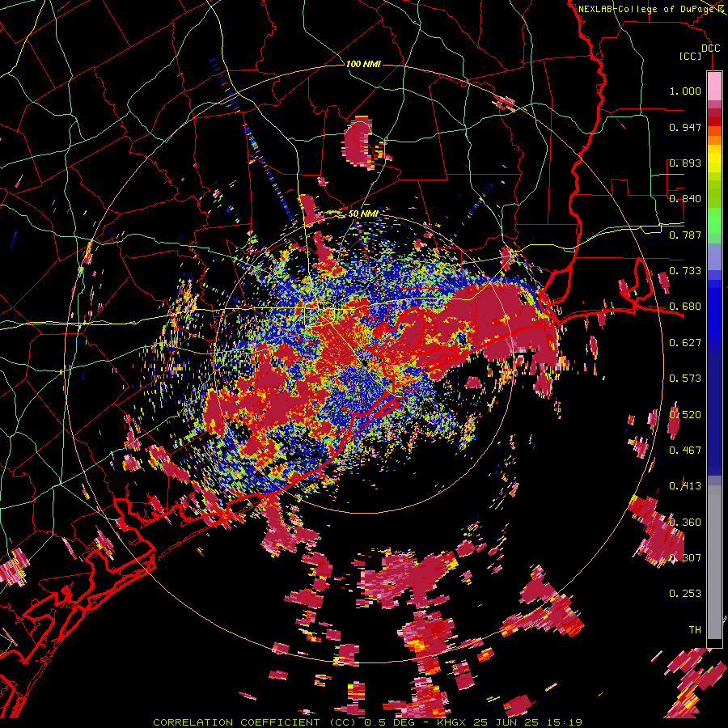Pick the light pink color bar segment
The width and height of the screenshot is (728, 728).
pyautogui.click(x=714, y=86)
